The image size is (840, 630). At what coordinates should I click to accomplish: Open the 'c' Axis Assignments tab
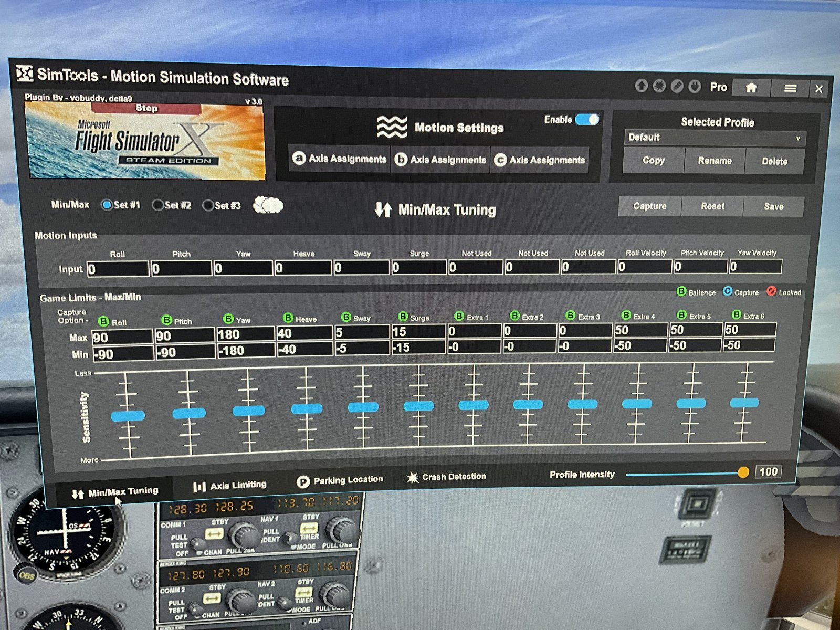point(540,160)
